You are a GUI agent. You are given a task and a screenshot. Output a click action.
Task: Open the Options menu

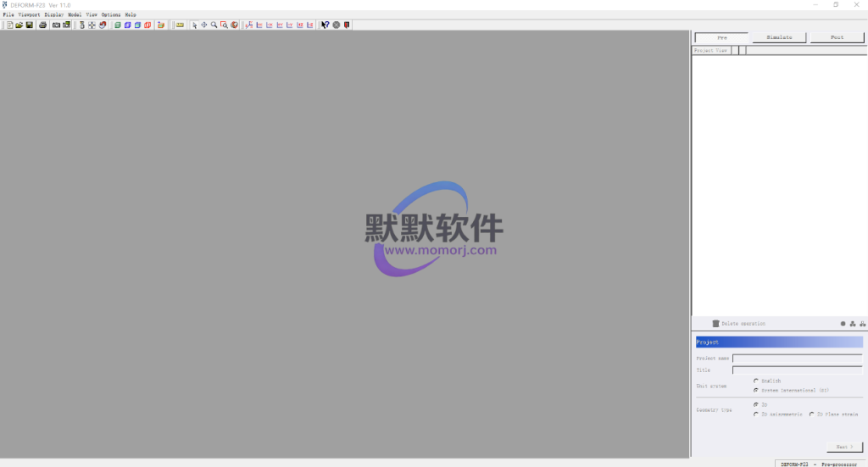click(x=111, y=14)
